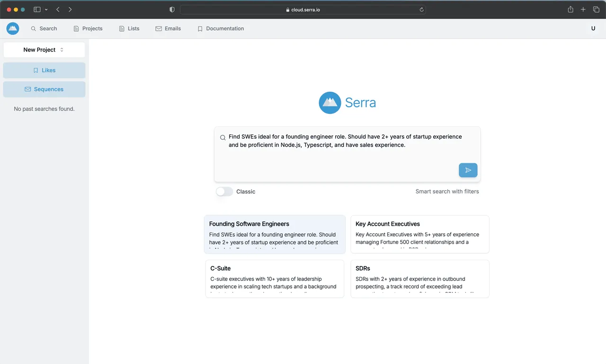Toggle the Classic search switch
Screen dimensions: 606x364
224,191
